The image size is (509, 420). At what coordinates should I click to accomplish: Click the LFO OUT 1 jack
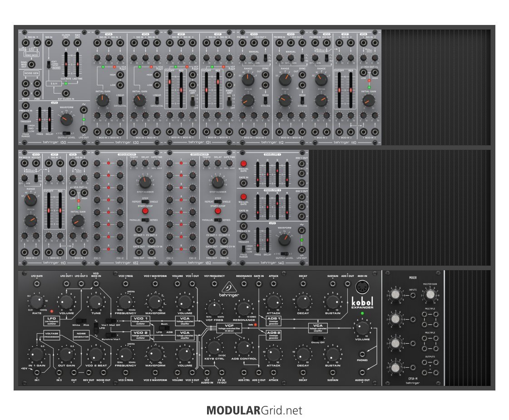tap(66, 284)
